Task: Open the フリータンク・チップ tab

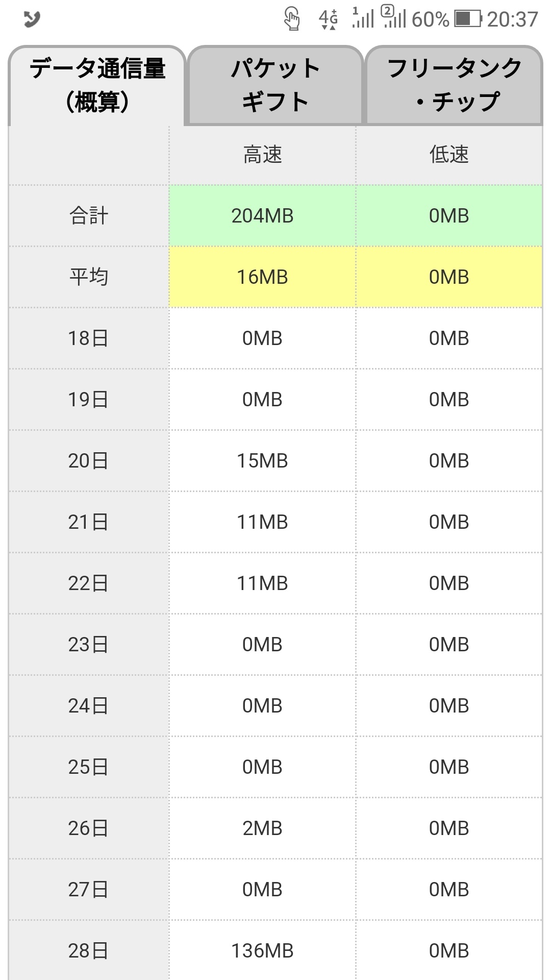Action: pyautogui.click(x=454, y=85)
